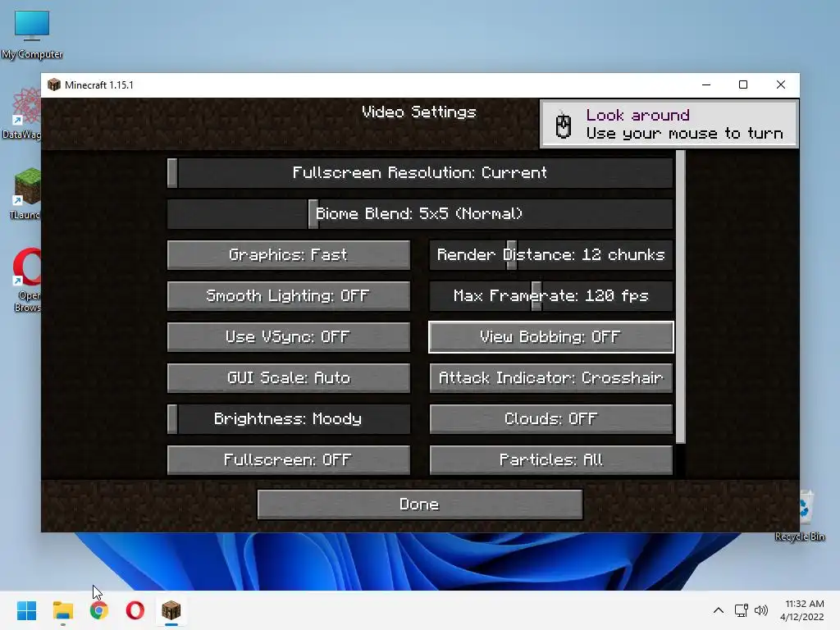
Task: Open the clock showing 11:32 AM
Action: click(x=802, y=610)
